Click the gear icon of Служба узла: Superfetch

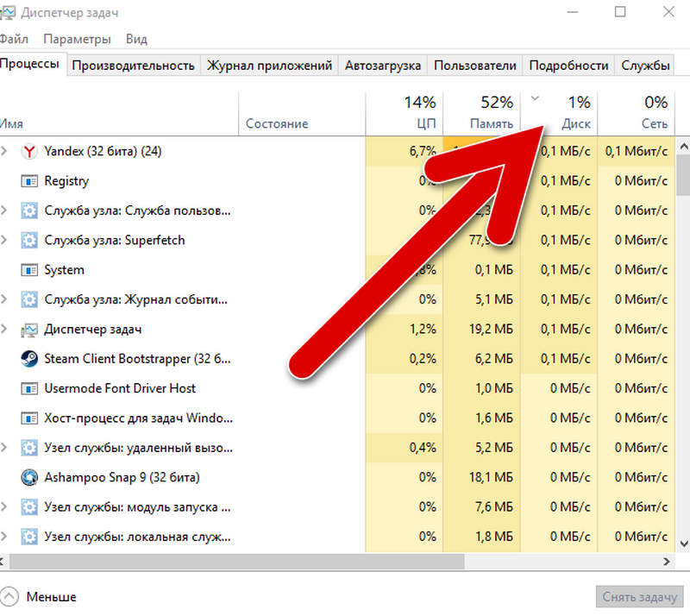(29, 241)
